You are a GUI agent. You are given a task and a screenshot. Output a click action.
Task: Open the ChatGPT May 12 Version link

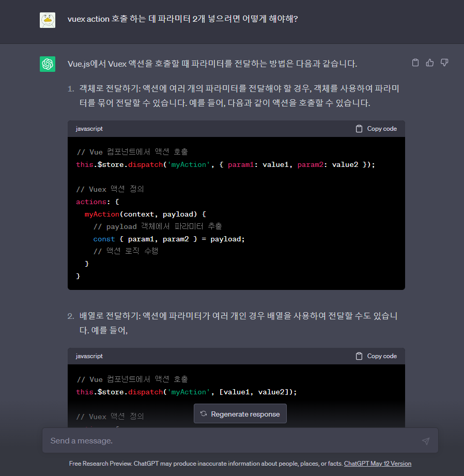point(378,464)
